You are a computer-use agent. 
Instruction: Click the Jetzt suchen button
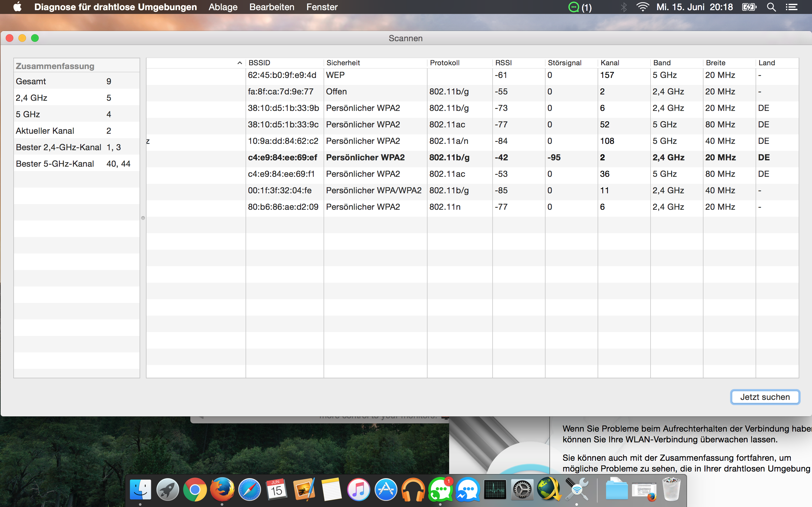pos(765,397)
